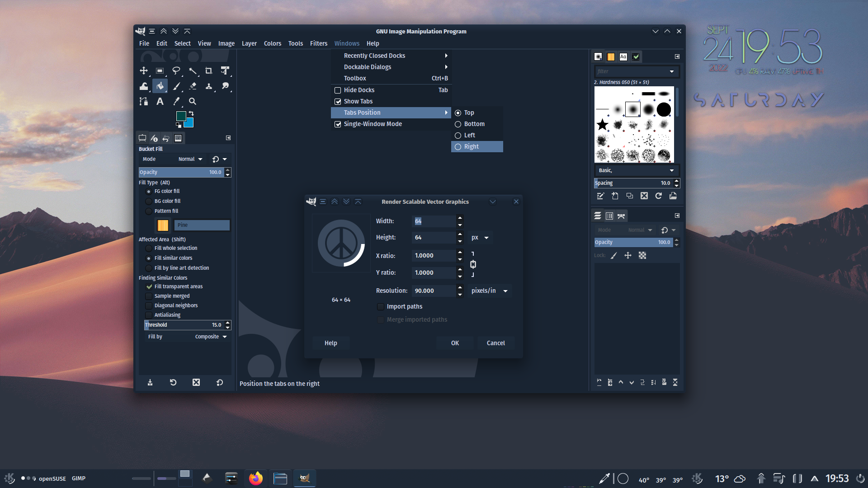Click the Edit this brush icon
The image size is (868, 488).
[600, 196]
